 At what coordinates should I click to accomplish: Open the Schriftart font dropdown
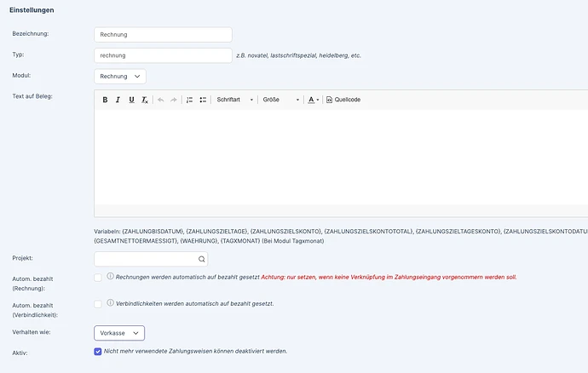[x=235, y=100]
